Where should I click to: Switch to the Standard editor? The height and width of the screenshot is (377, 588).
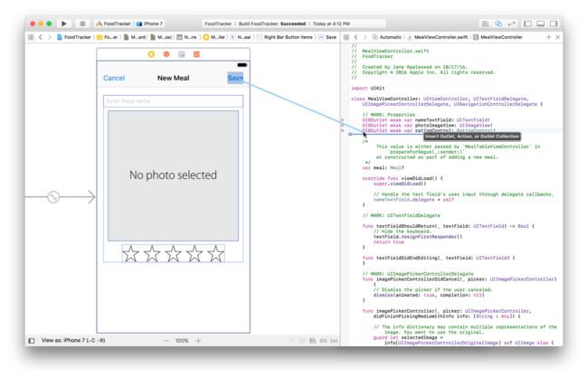click(485, 24)
